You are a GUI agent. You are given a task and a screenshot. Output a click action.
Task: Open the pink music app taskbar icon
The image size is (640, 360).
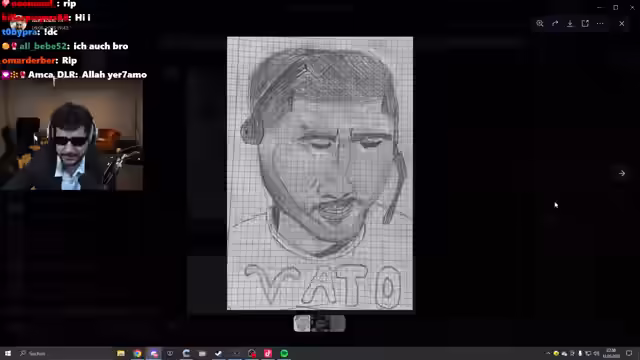[x=268, y=353]
